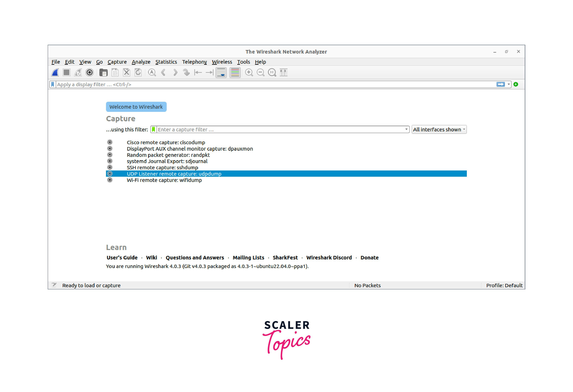Open the capture filter history dropdown arrow
573x392 pixels.
(x=406, y=129)
